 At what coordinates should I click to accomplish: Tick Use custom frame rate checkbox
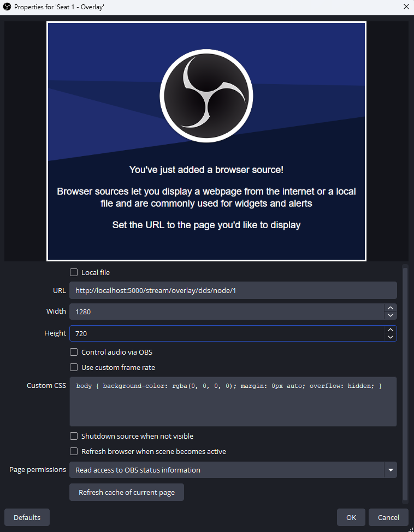(74, 367)
